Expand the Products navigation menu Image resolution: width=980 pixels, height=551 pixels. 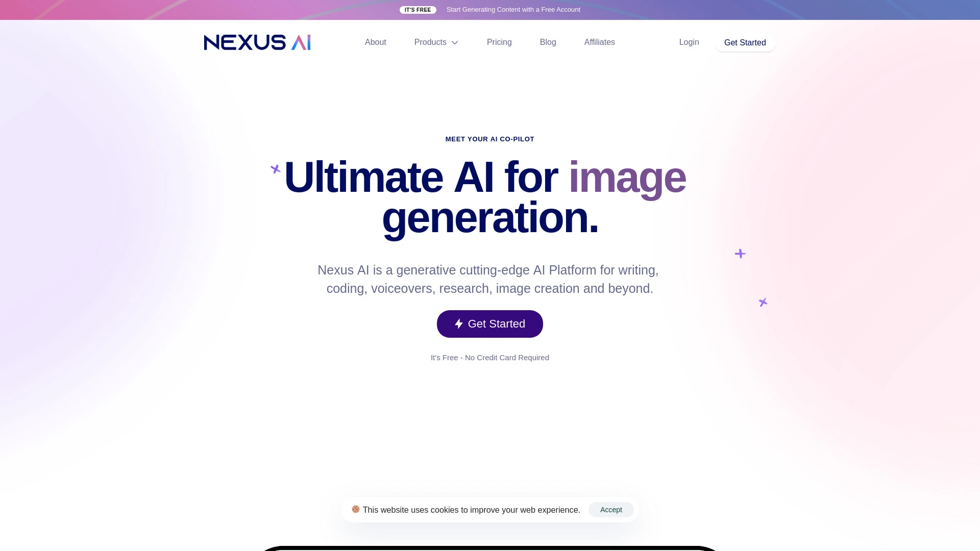(x=436, y=42)
